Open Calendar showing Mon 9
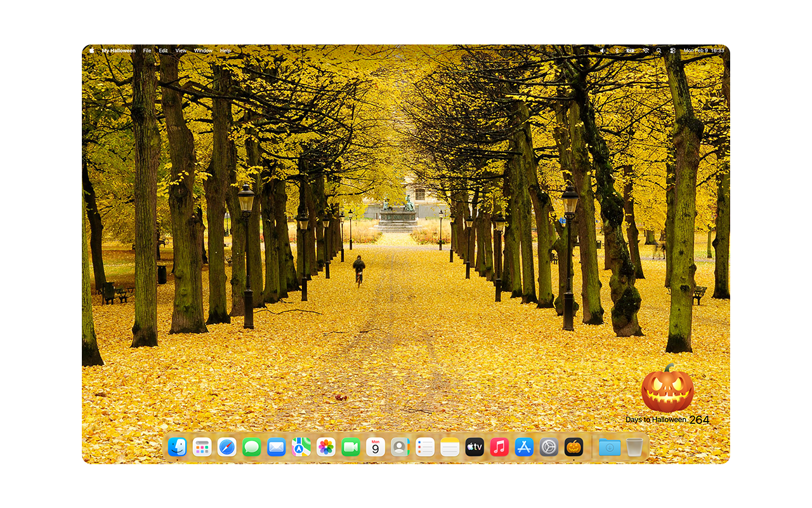Screen dimensions: 812x508 [x=376, y=447]
